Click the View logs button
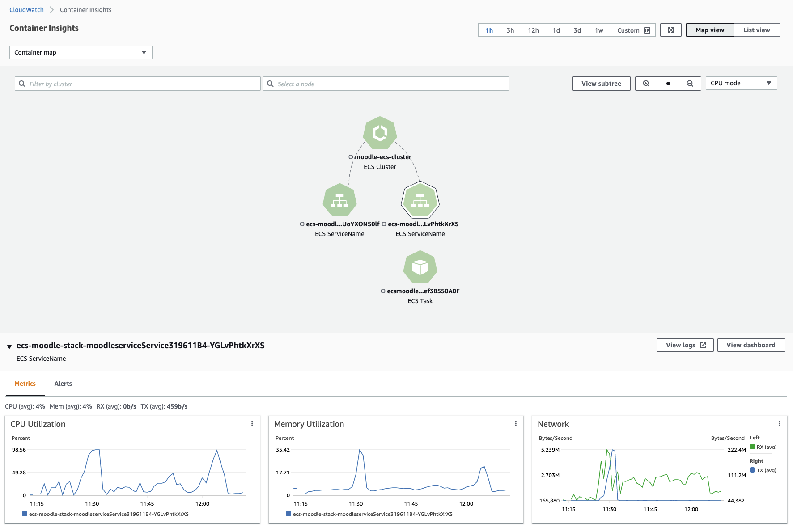 [x=685, y=345]
